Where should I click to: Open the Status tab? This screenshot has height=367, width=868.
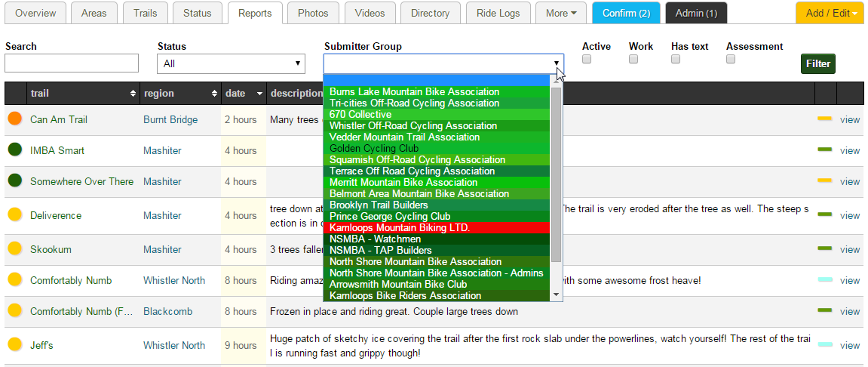[x=197, y=14]
